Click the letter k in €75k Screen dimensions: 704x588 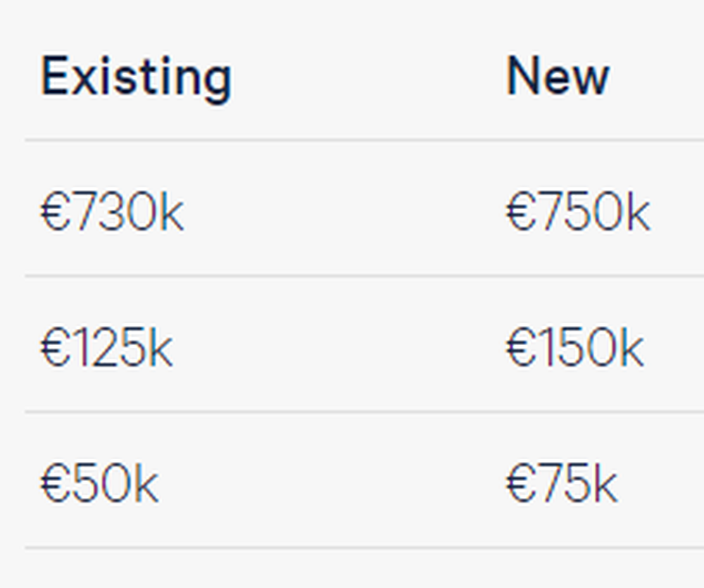coord(605,483)
